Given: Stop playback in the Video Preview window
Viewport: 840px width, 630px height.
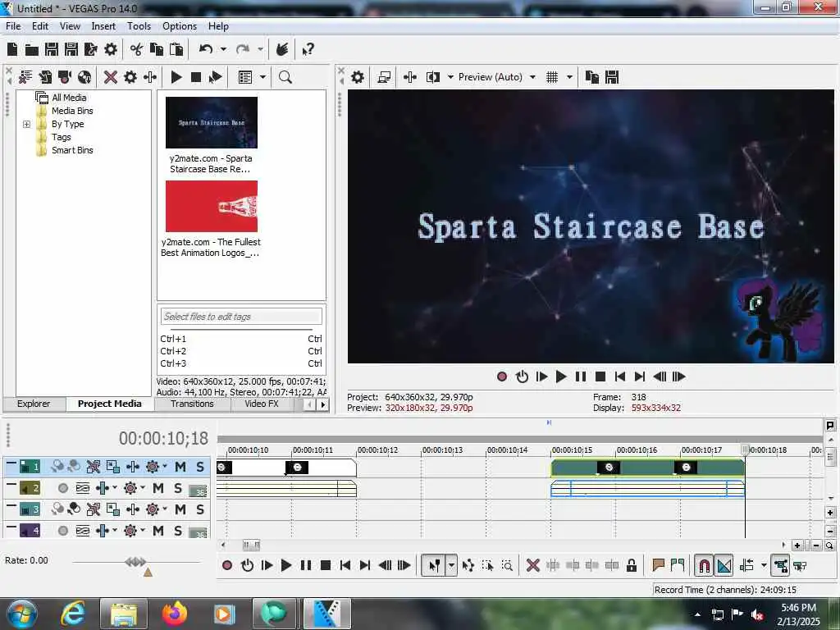Looking at the screenshot, I should point(600,377).
